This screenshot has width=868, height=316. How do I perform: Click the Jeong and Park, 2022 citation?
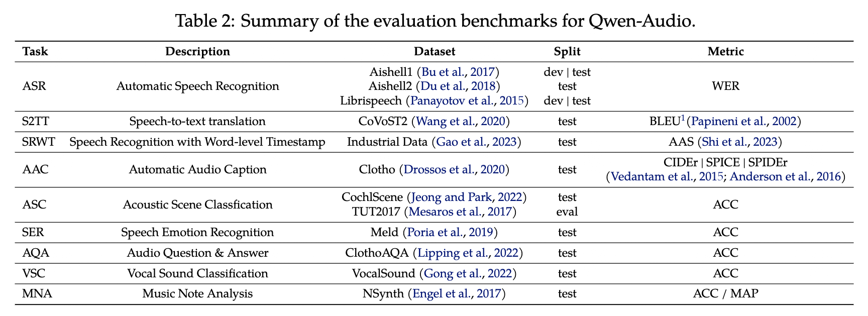pos(467,197)
